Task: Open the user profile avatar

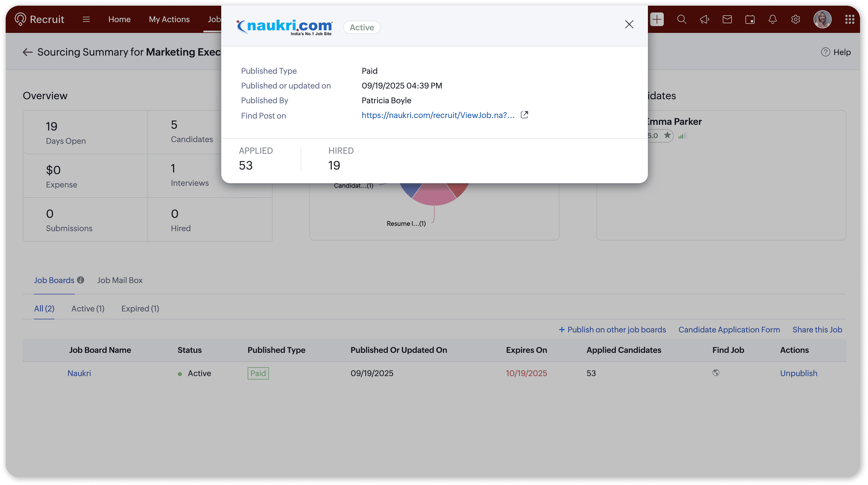Action: tap(822, 19)
